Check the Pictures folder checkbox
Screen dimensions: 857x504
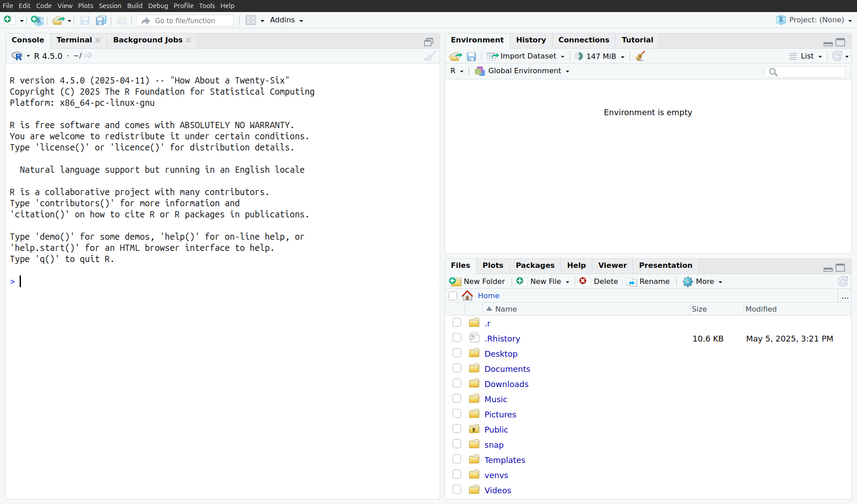click(x=457, y=413)
